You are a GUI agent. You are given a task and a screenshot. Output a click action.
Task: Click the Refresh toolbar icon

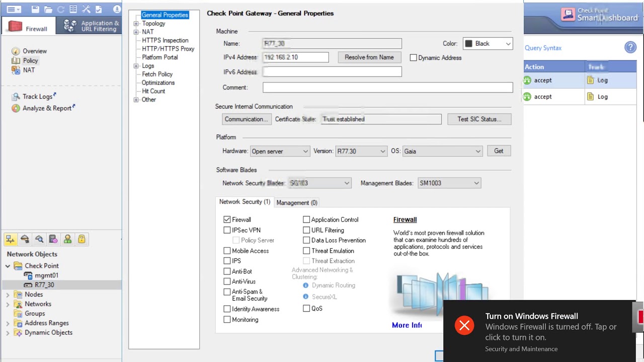point(61,9)
